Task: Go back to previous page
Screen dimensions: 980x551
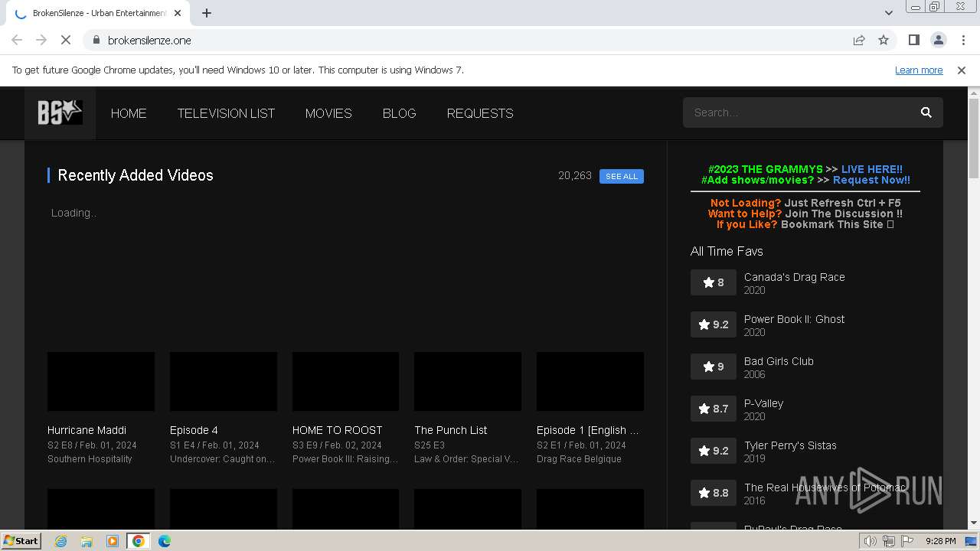Action: (17, 40)
